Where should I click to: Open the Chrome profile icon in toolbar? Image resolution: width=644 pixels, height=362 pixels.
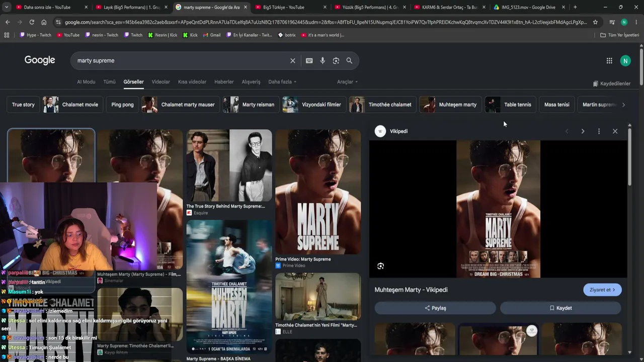coord(624,22)
